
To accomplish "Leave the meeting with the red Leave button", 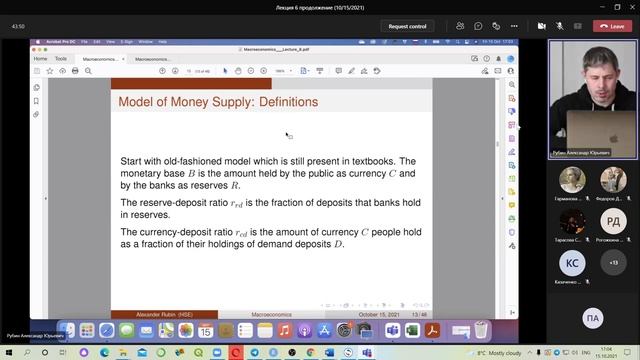I will point(612,26).
